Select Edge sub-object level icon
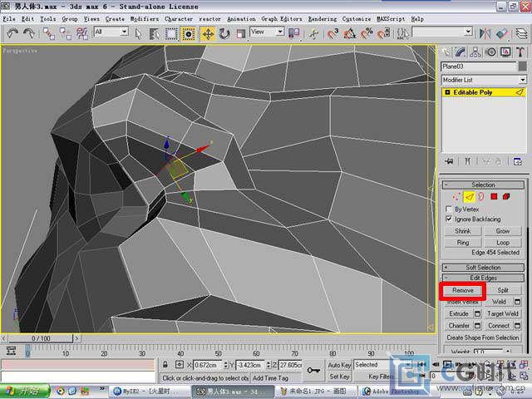 469,196
